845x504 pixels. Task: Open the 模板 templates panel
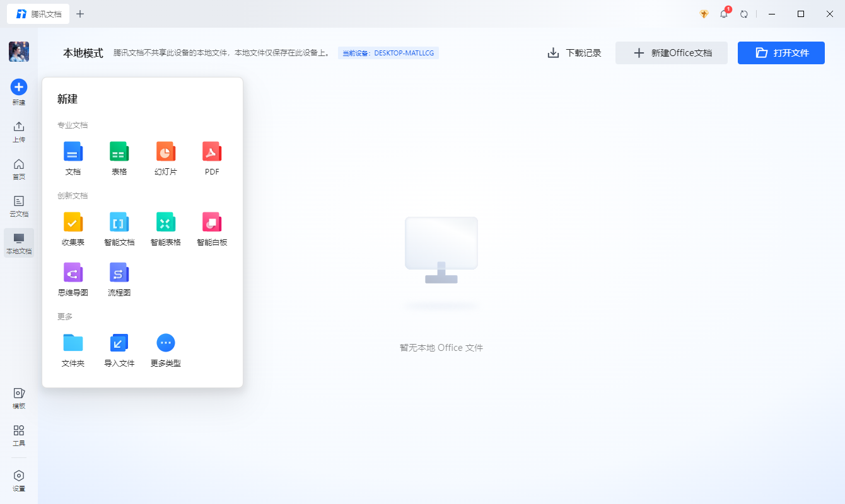[x=18, y=398]
